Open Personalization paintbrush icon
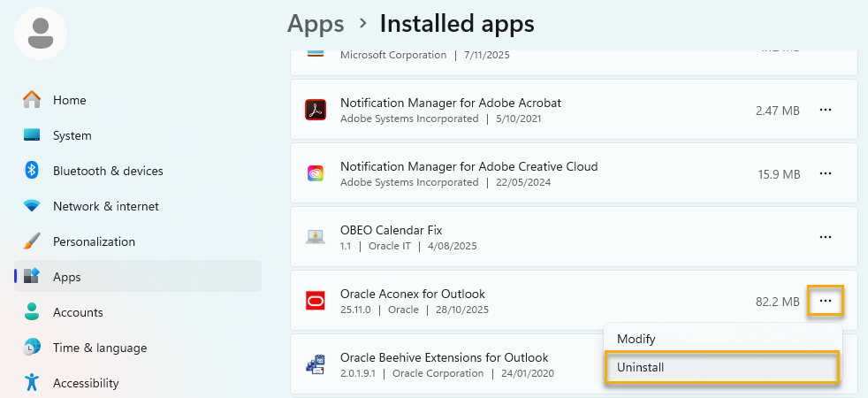 (32, 241)
